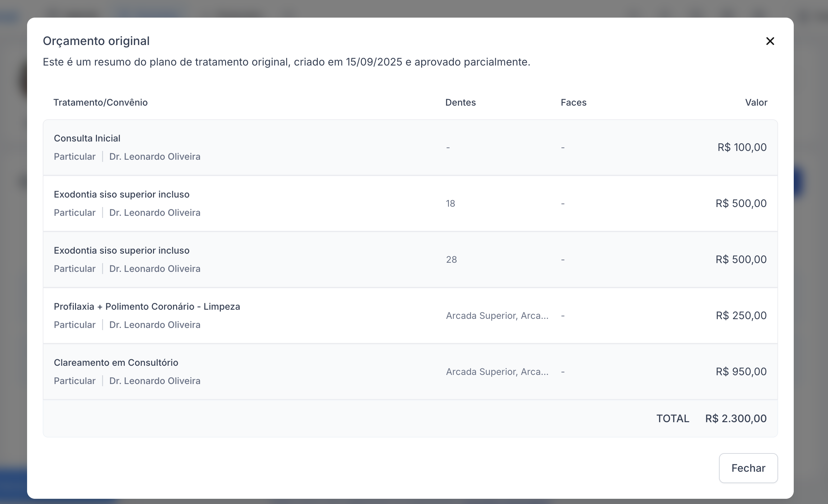The image size is (828, 504).
Task: Click the R$ 950,00 value
Action: (741, 372)
